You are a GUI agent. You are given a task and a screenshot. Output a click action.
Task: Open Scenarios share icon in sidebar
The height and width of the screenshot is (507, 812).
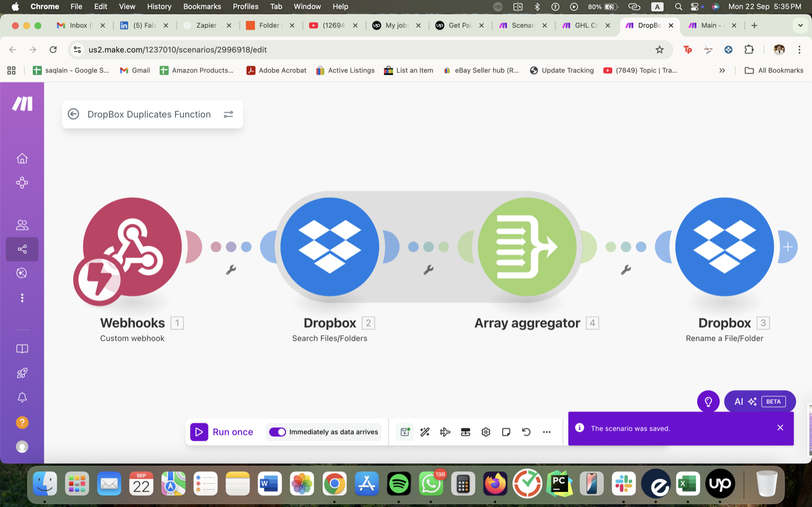coord(22,249)
